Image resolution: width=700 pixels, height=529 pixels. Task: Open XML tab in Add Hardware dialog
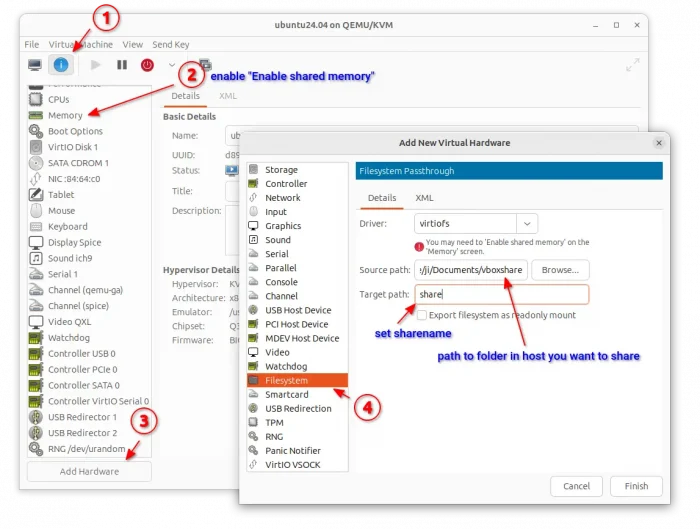tap(424, 198)
